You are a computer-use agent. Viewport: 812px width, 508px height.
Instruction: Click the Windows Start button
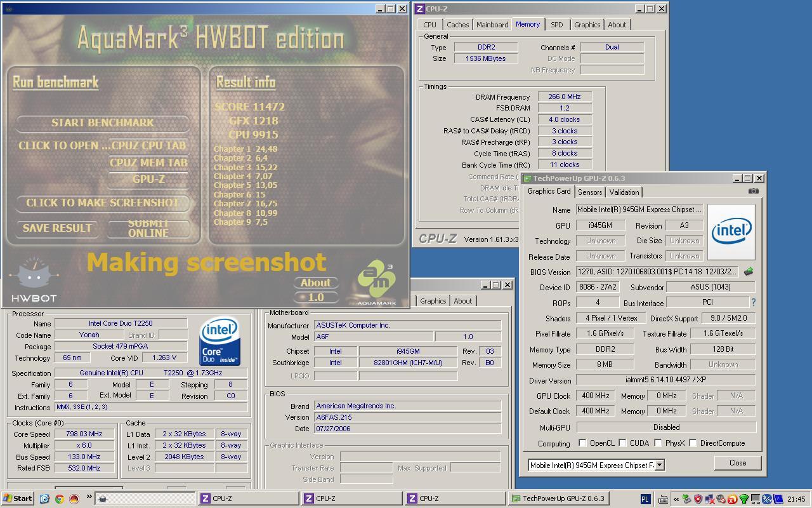(x=17, y=498)
